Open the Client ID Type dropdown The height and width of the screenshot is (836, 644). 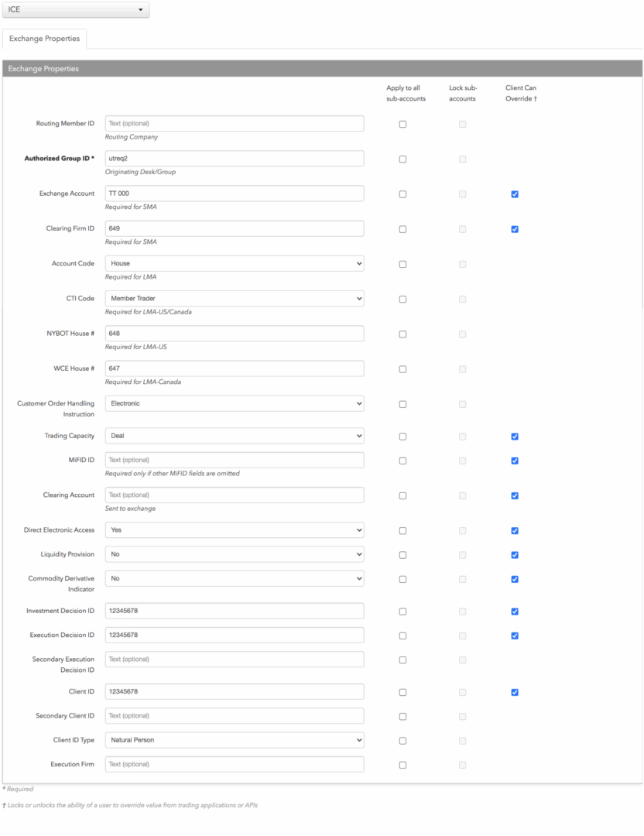(235, 740)
